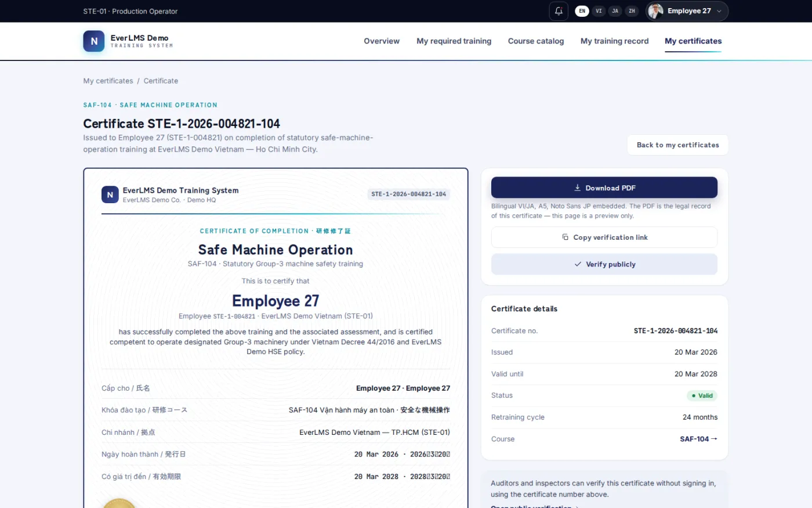
Task: Click the large Employee 27 name on certificate
Action: (x=275, y=301)
